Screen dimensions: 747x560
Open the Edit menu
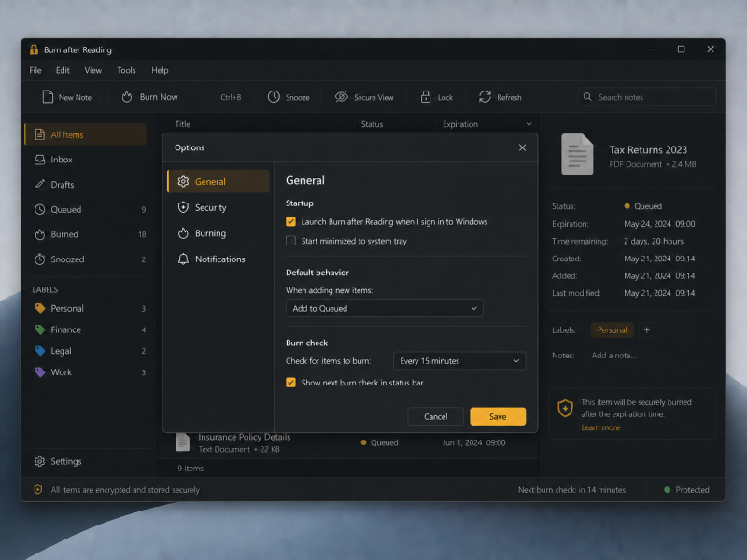tap(63, 70)
